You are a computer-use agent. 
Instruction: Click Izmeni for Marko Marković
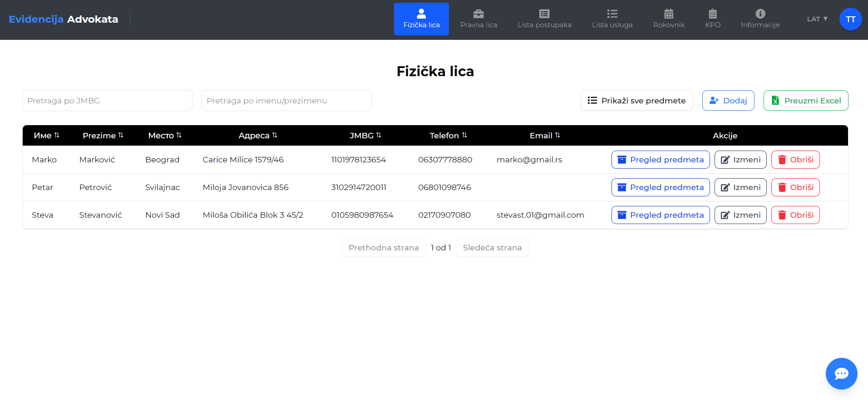(x=740, y=160)
